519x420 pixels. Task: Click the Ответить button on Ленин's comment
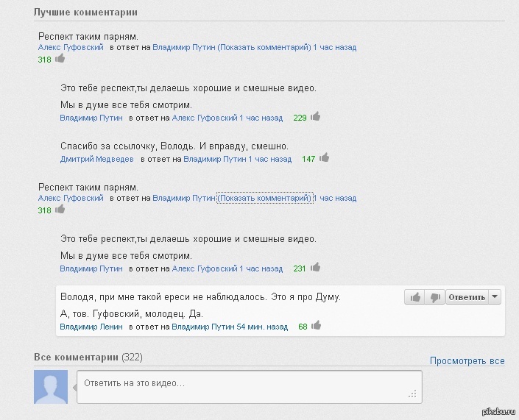click(467, 297)
